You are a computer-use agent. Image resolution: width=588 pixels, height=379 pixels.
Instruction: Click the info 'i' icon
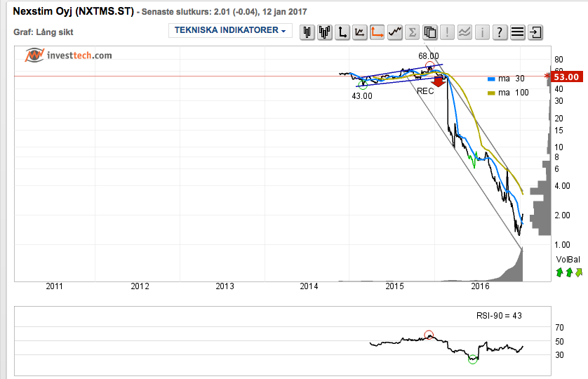pos(482,32)
